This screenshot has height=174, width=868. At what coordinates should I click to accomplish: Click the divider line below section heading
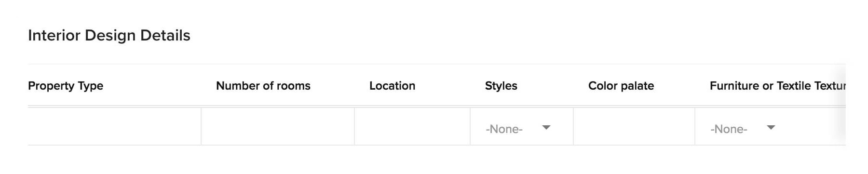(x=437, y=64)
